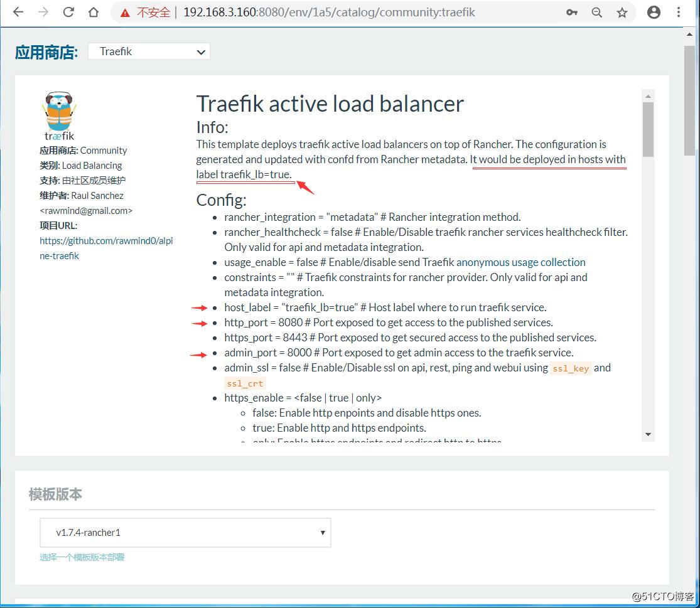This screenshot has width=700, height=608.
Task: Click the '应用商店:' page title
Action: [x=46, y=52]
